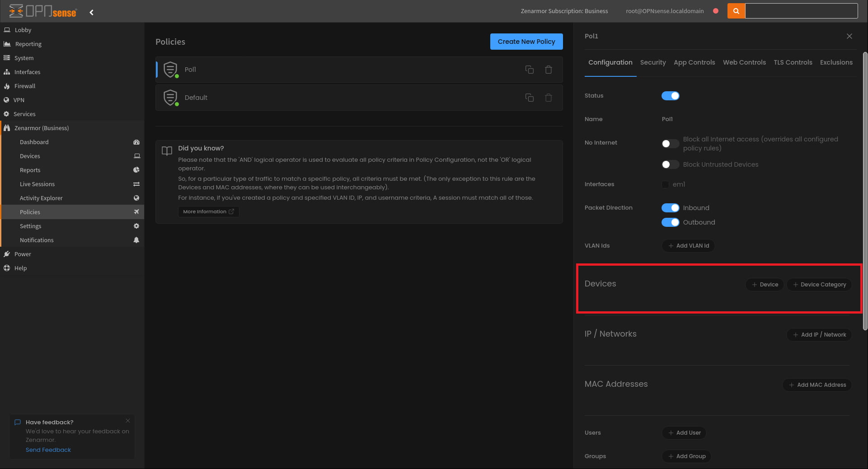
Task: Open the Web Controls tab
Action: tap(744, 62)
